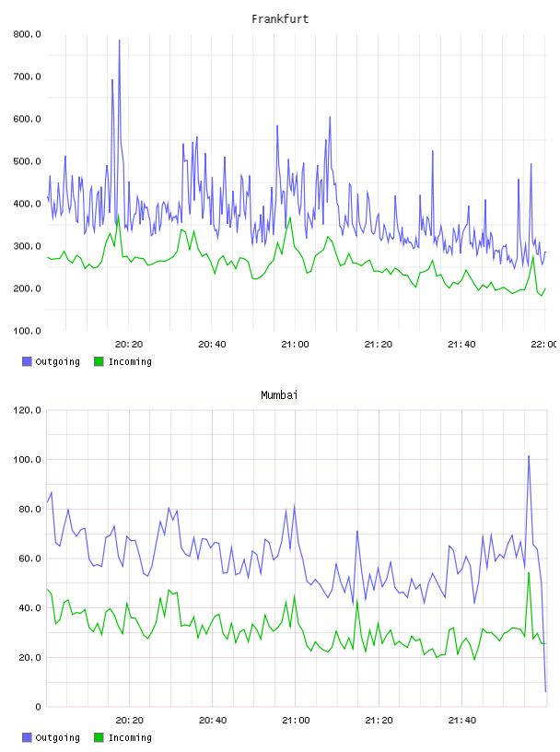Click the 20:40 time label under Frankfurt chart
This screenshot has height=752, width=560.
[x=212, y=345]
